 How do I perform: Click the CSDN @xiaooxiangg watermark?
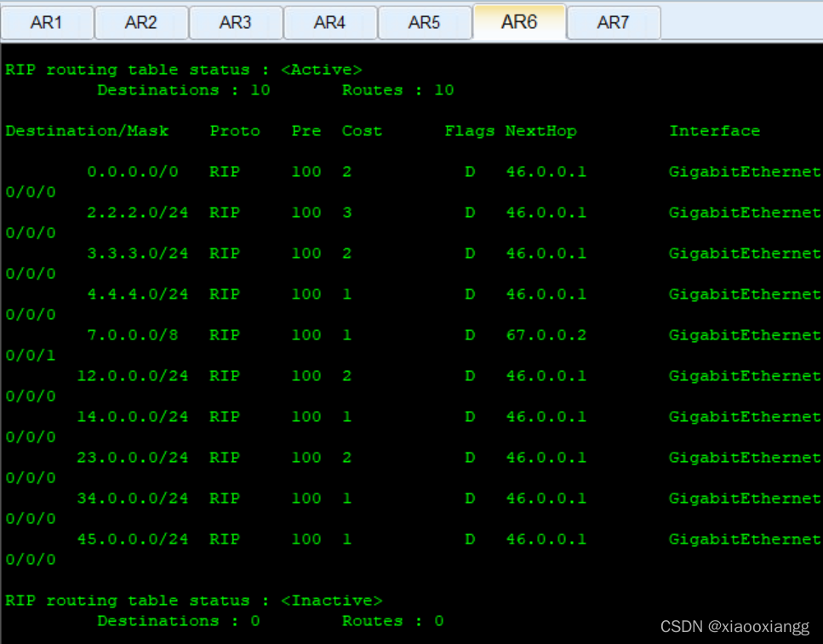[735, 627]
